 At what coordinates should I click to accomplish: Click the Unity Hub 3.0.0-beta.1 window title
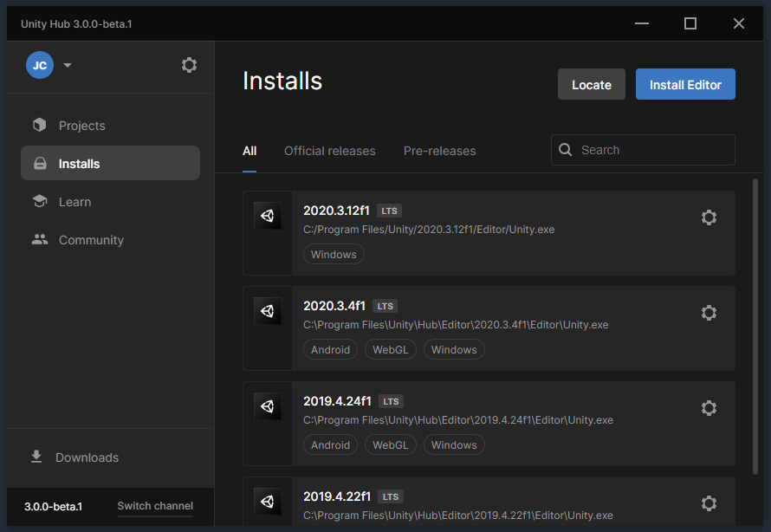coord(76,23)
